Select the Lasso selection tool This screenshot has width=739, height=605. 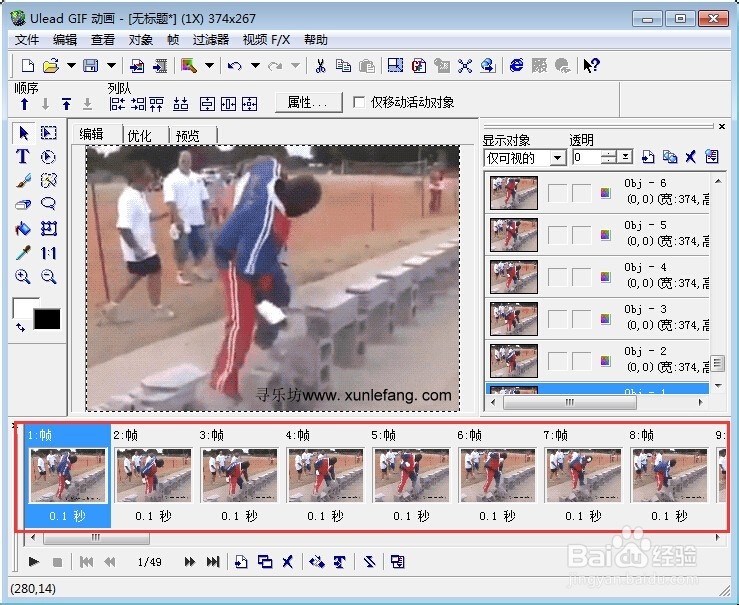click(48, 204)
